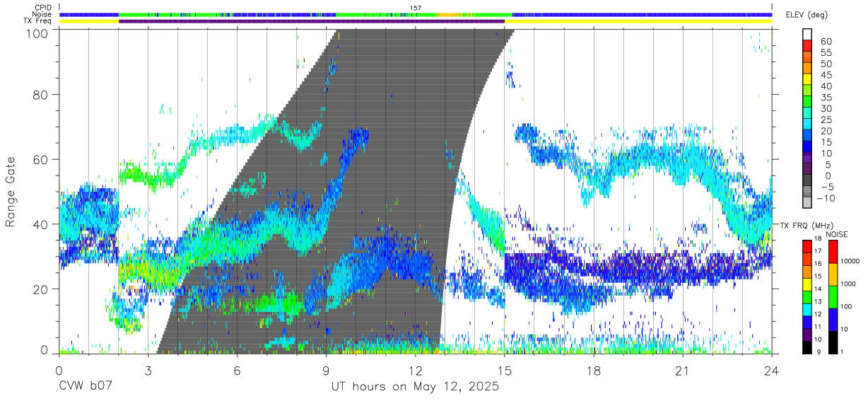Image resolution: width=868 pixels, height=401 pixels.
Task: Click the elevation legend label '-10'
Action: 826,197
